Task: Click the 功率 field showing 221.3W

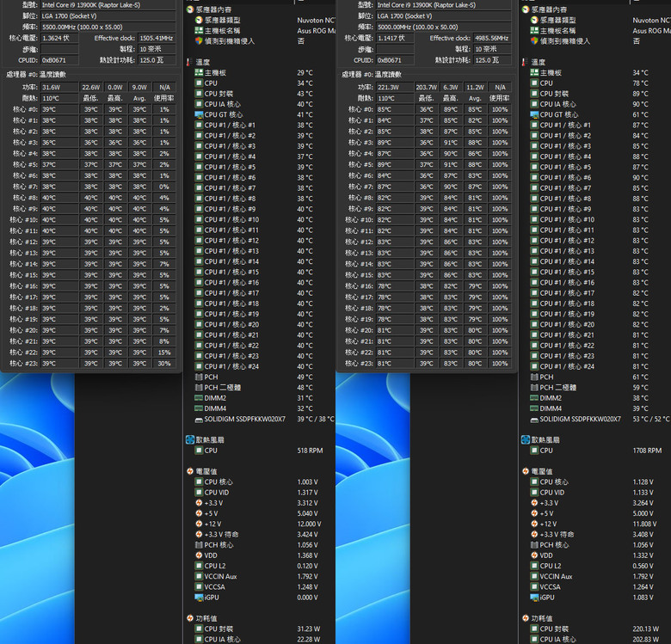Action: coord(395,87)
